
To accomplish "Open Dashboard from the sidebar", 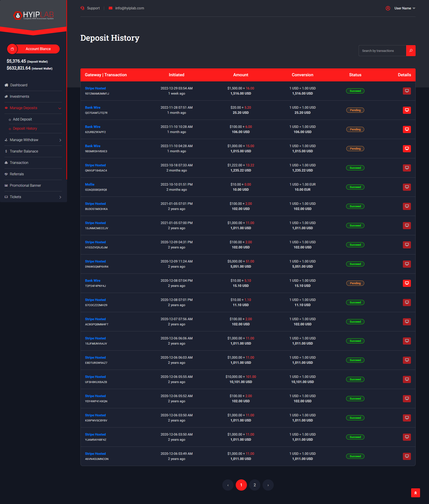I will 19,85.
